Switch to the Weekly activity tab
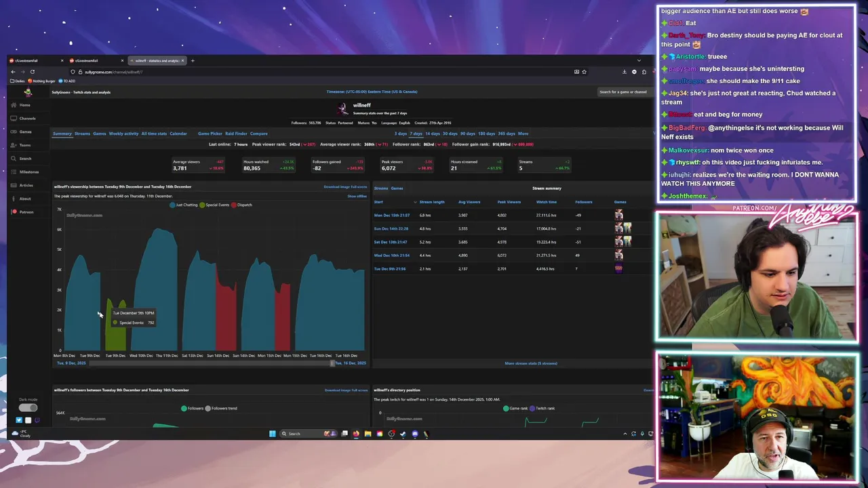Viewport: 868px width, 488px height. (123, 134)
